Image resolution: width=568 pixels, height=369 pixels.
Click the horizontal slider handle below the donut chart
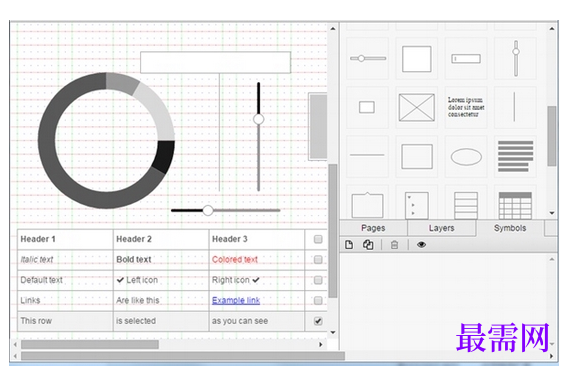click(208, 210)
